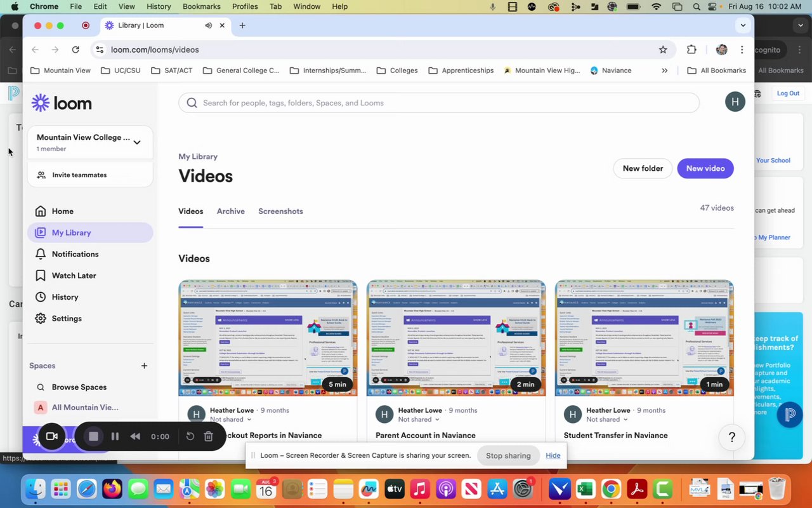The height and width of the screenshot is (508, 812).
Task: Reload the Loom page
Action: click(x=75, y=50)
